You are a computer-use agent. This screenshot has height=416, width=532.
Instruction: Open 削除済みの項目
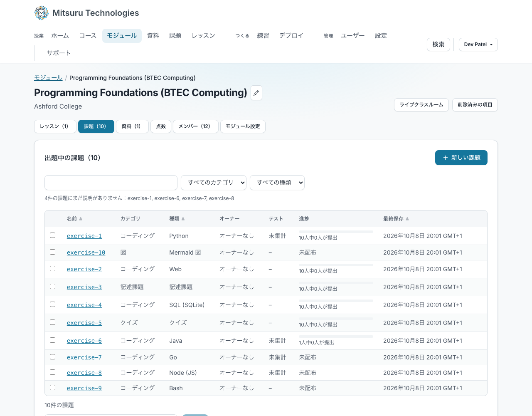(x=475, y=105)
